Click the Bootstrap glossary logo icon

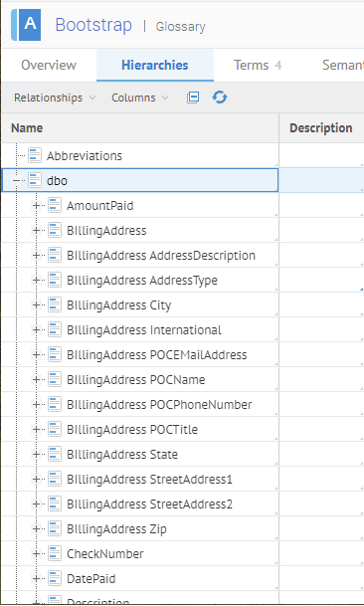click(26, 25)
